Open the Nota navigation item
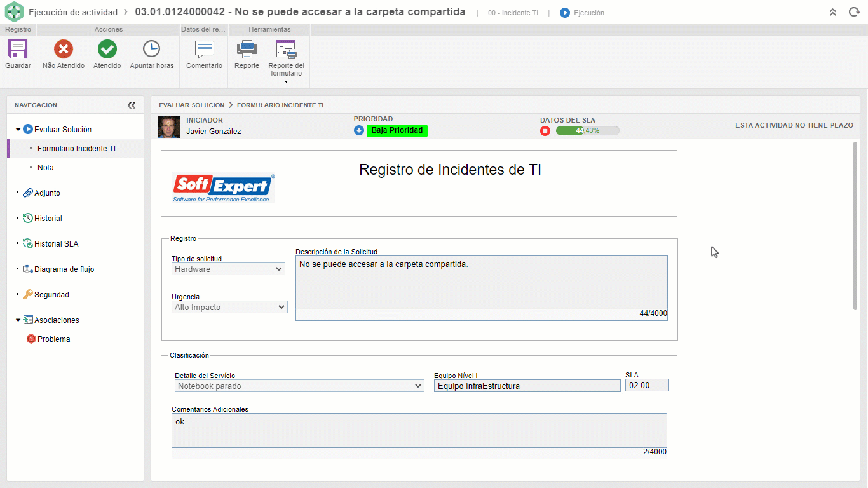The image size is (868, 488). tap(46, 168)
